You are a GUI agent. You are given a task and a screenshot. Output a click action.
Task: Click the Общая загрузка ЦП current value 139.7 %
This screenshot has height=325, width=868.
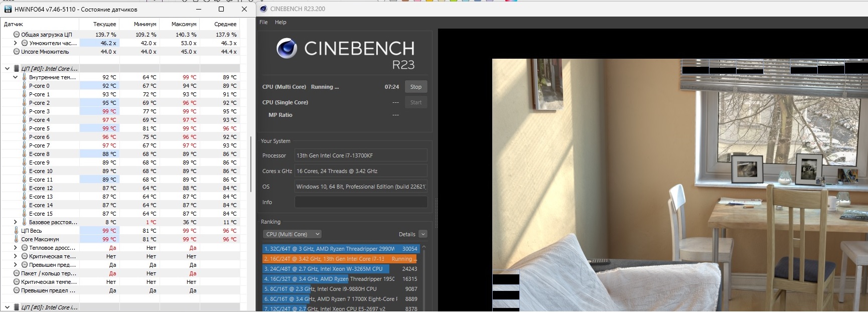click(x=106, y=35)
